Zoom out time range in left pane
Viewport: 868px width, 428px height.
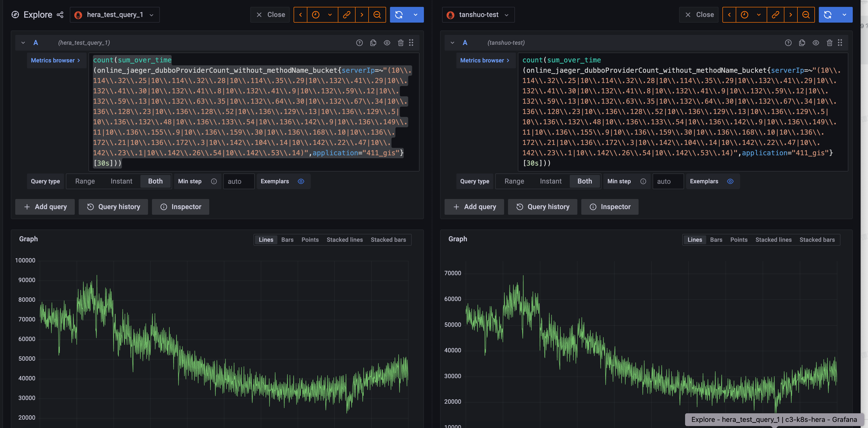click(377, 14)
